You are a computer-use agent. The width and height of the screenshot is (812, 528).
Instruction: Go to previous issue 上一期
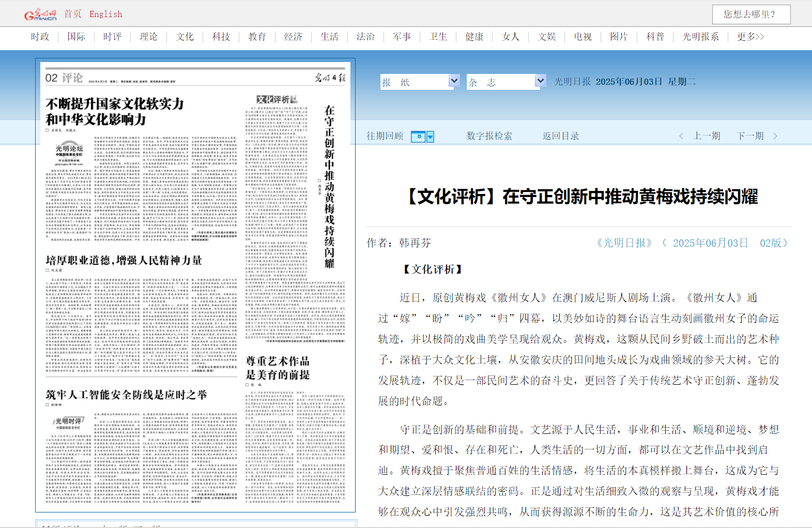pos(707,136)
